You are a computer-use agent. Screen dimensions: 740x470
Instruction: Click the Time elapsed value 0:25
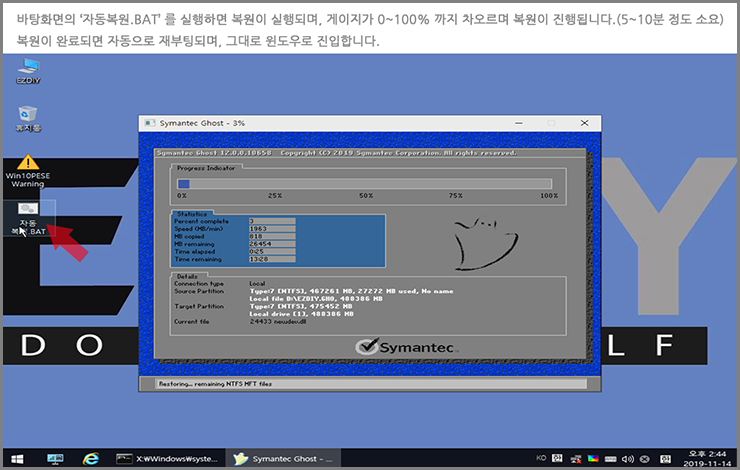pyautogui.click(x=272, y=252)
